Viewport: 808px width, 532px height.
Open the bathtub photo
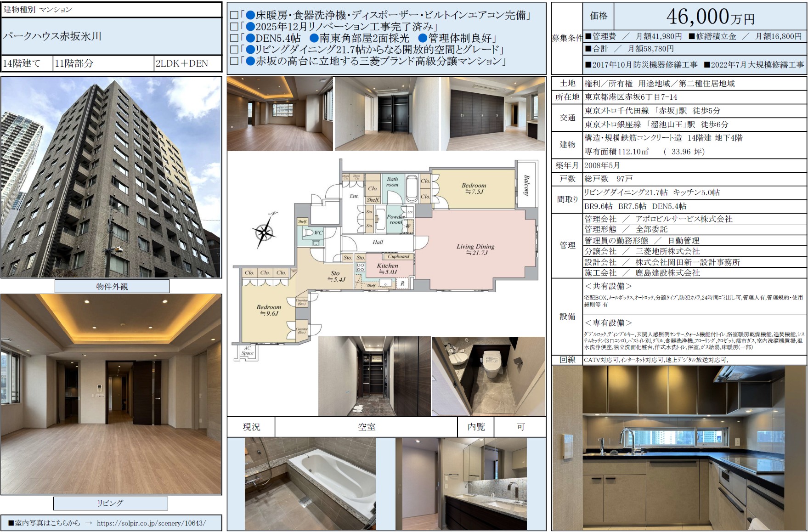(x=310, y=483)
